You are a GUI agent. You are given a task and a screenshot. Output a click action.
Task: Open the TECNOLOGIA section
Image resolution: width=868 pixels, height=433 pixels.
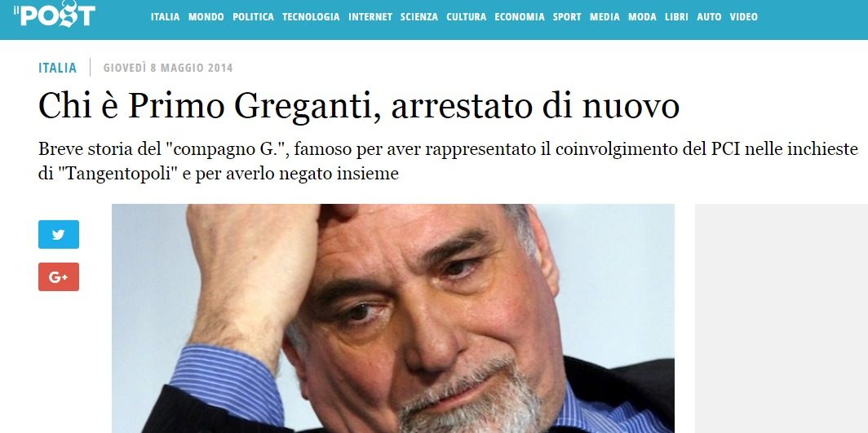pyautogui.click(x=311, y=17)
